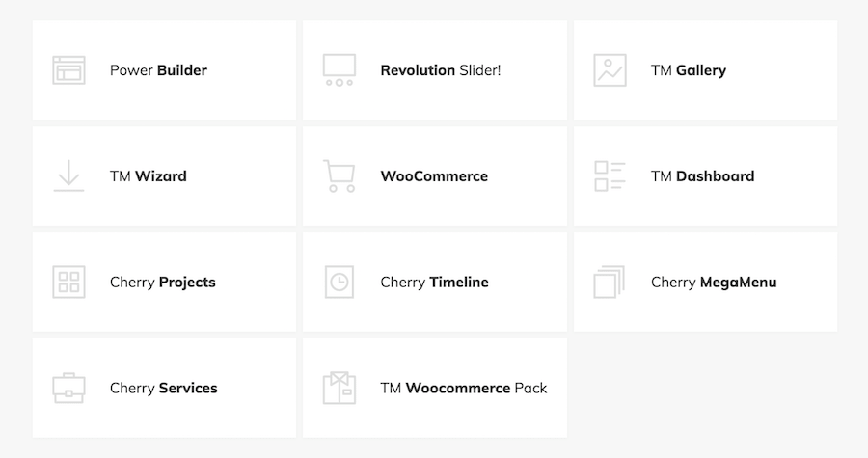Click the TM Gallery picture icon
The image size is (868, 458).
pos(610,70)
